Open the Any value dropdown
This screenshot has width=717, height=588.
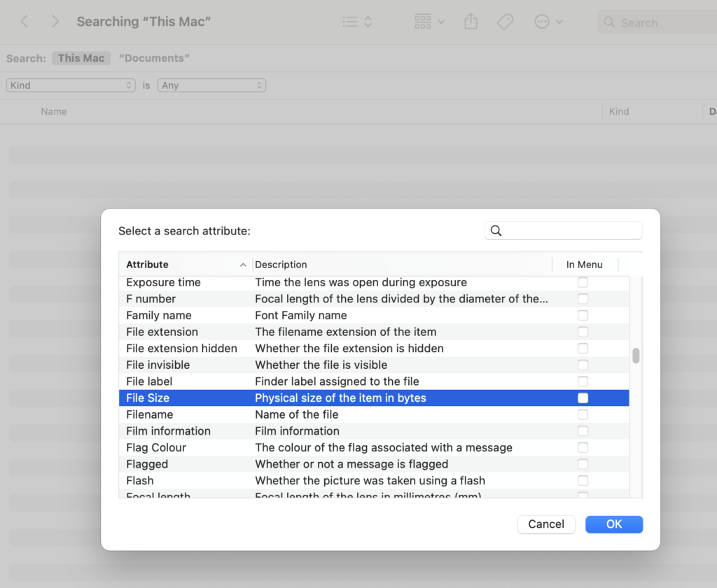click(211, 85)
